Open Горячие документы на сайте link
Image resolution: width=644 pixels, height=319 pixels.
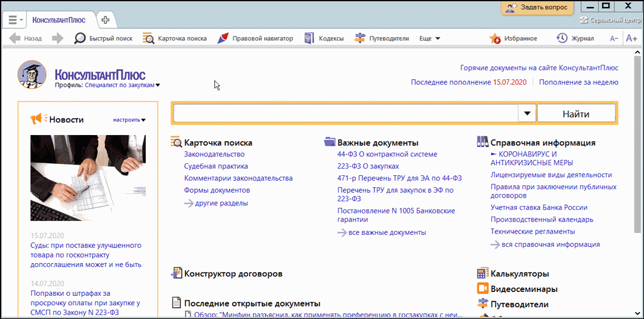539,68
